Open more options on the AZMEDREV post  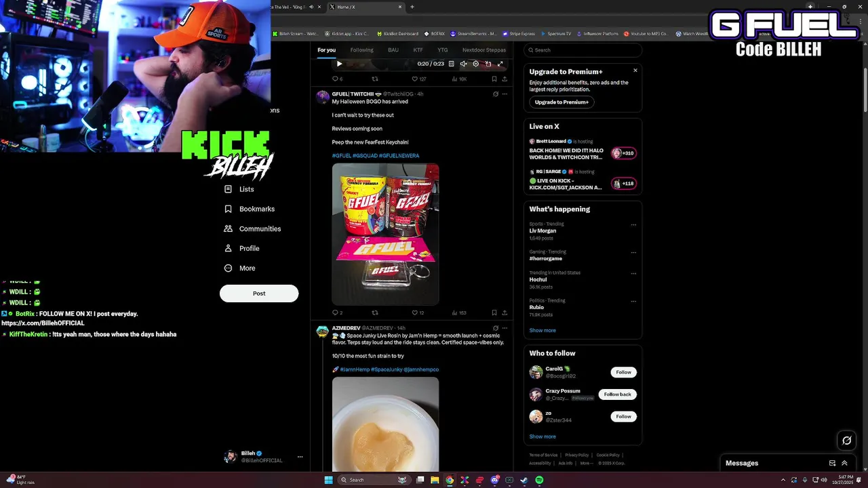(505, 328)
